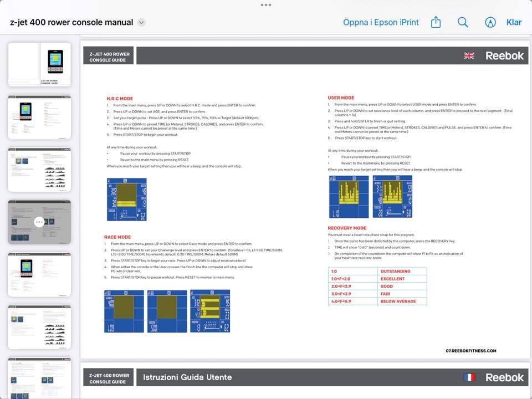The image size is (532, 399).
Task: Click the H.R.C mode console display image
Action: (x=126, y=199)
